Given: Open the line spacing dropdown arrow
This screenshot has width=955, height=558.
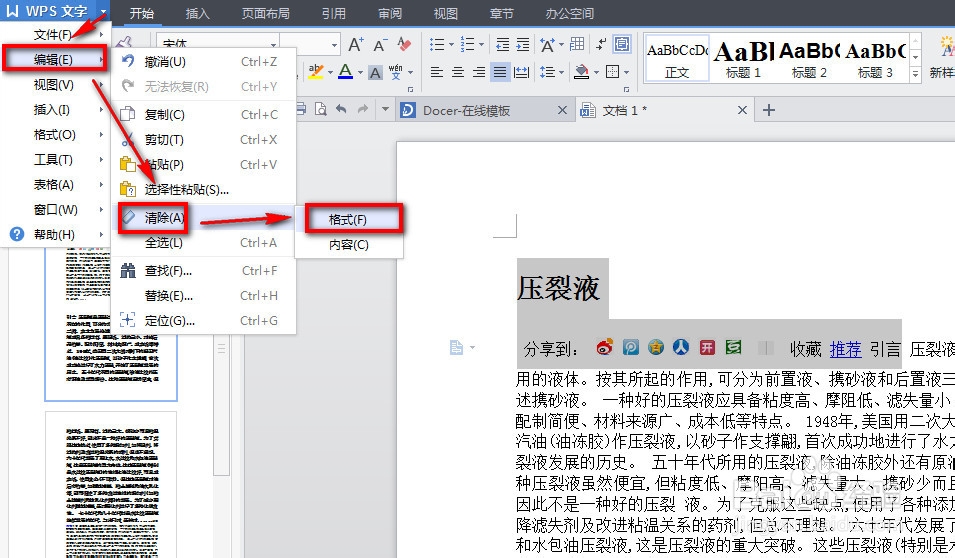Looking at the screenshot, I should click(x=561, y=72).
